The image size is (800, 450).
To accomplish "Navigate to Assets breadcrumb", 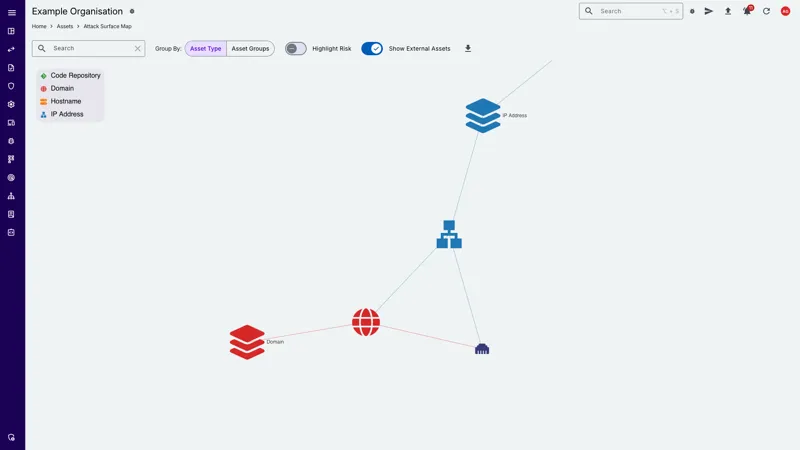I will (65, 26).
